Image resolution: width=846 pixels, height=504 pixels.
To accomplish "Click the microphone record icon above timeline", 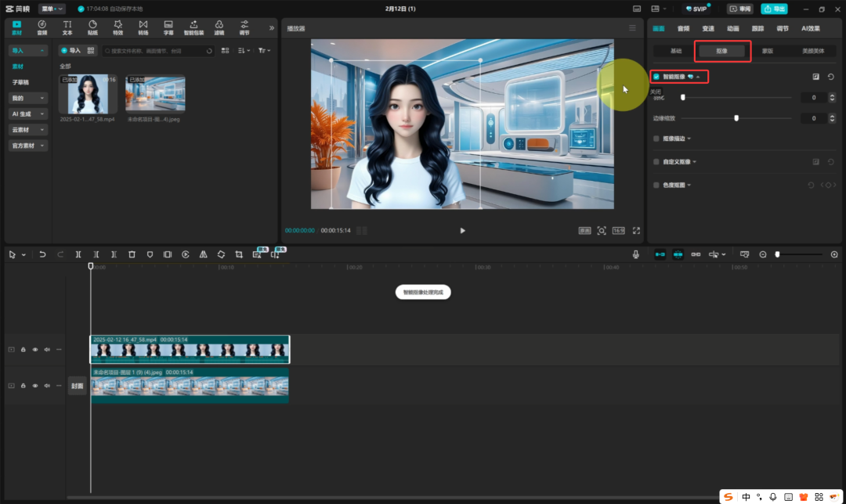I will click(636, 254).
